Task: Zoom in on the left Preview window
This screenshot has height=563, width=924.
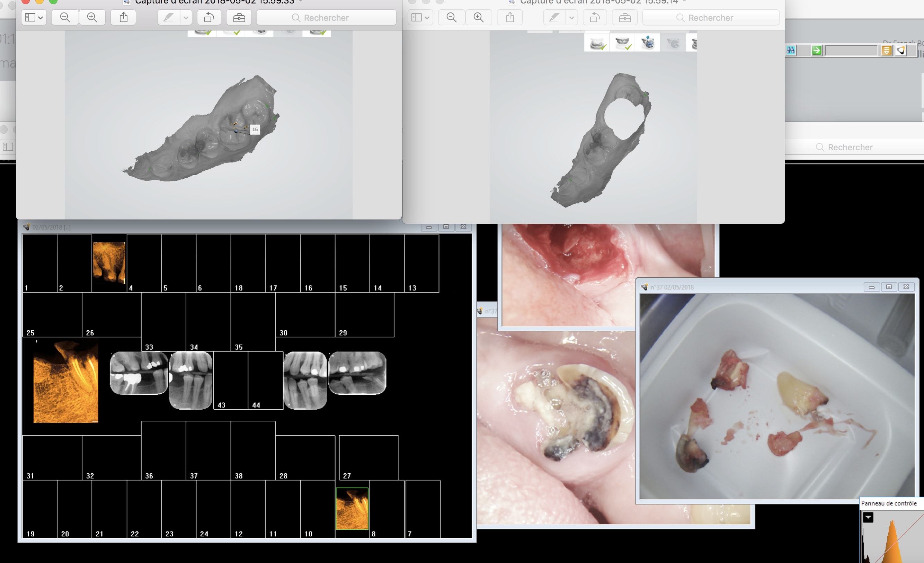Action: pos(92,18)
